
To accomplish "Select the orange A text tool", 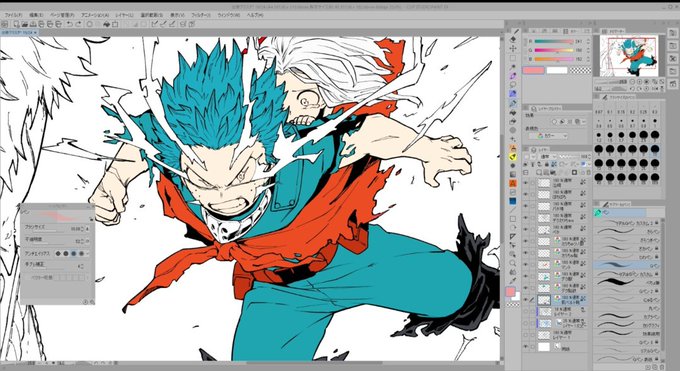I will 513,183.
